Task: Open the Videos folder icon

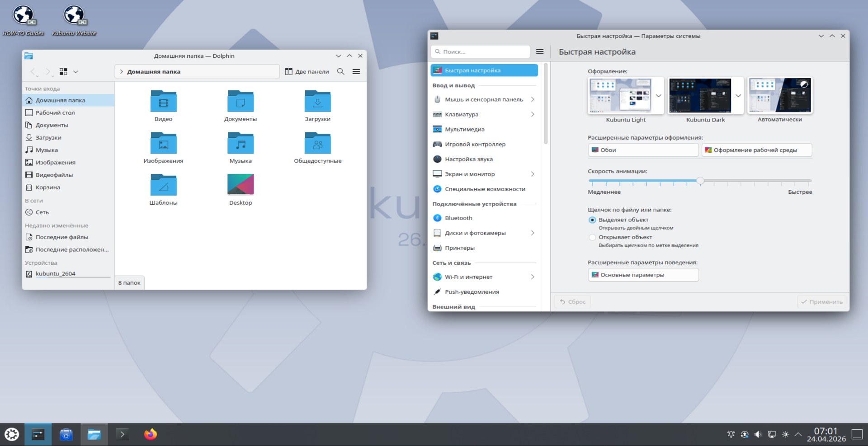Action: coord(163,101)
